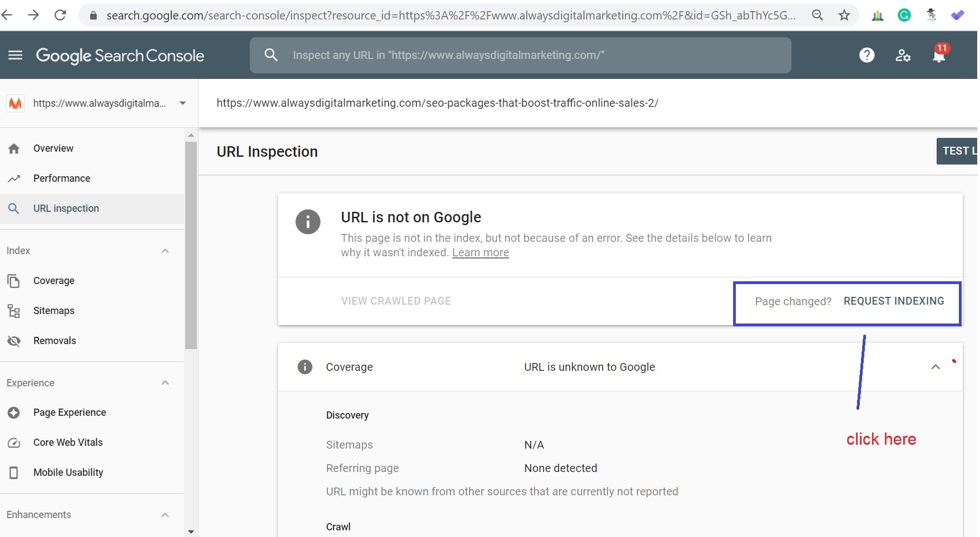Screen dimensions: 980x537
Task: Open the property selector dropdown arrow
Action: tap(182, 103)
